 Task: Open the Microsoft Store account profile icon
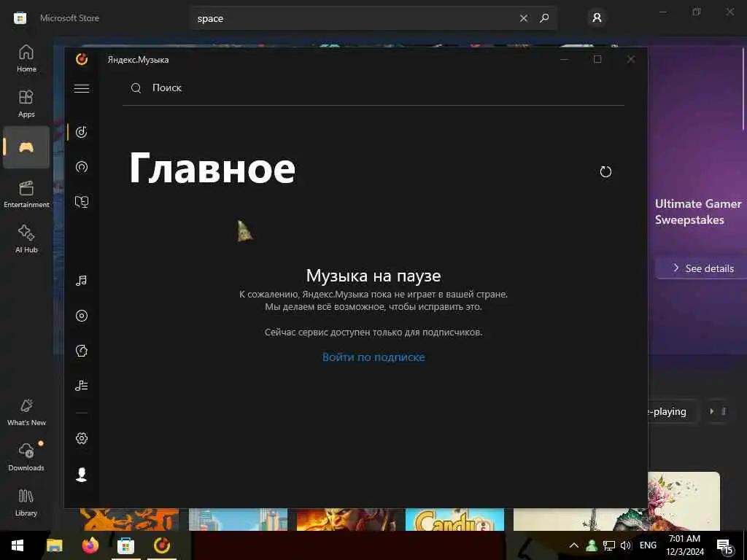pyautogui.click(x=597, y=18)
